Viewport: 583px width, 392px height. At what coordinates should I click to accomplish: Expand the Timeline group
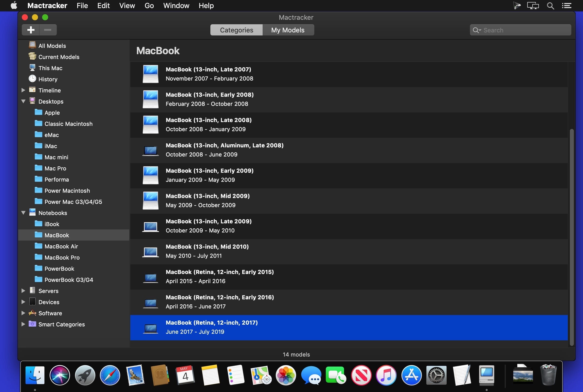click(23, 90)
